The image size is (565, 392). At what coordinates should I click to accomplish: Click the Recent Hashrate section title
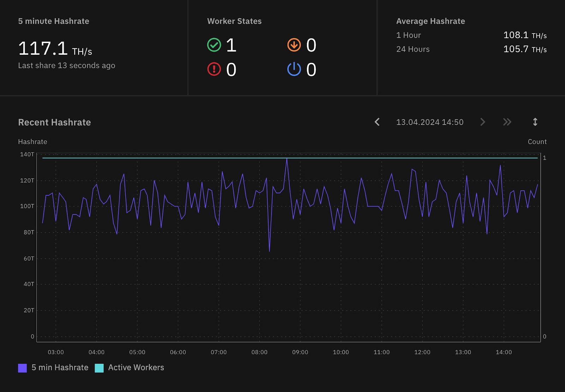(x=54, y=122)
